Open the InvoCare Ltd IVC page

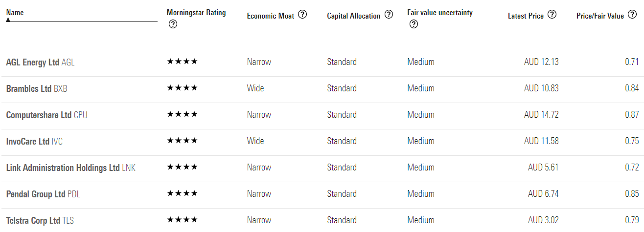pyautogui.click(x=34, y=141)
